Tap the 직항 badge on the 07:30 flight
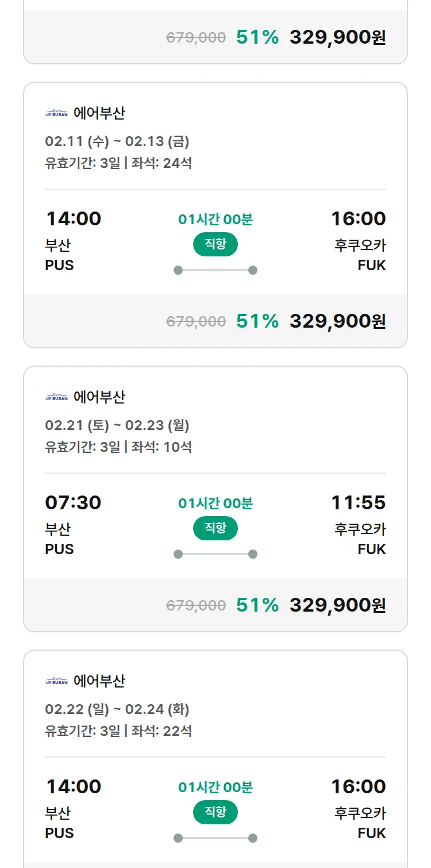This screenshot has width=431, height=868. click(x=215, y=528)
